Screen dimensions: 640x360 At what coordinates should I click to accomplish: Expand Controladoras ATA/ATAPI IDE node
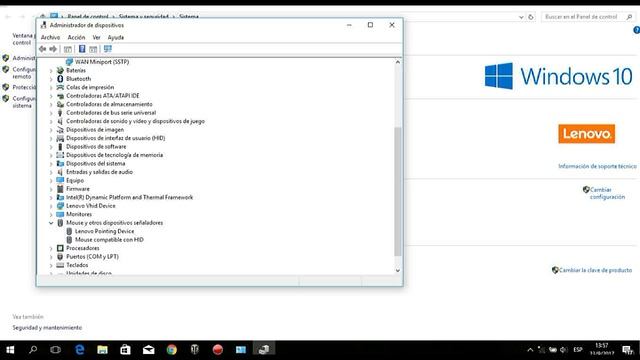pos(51,96)
